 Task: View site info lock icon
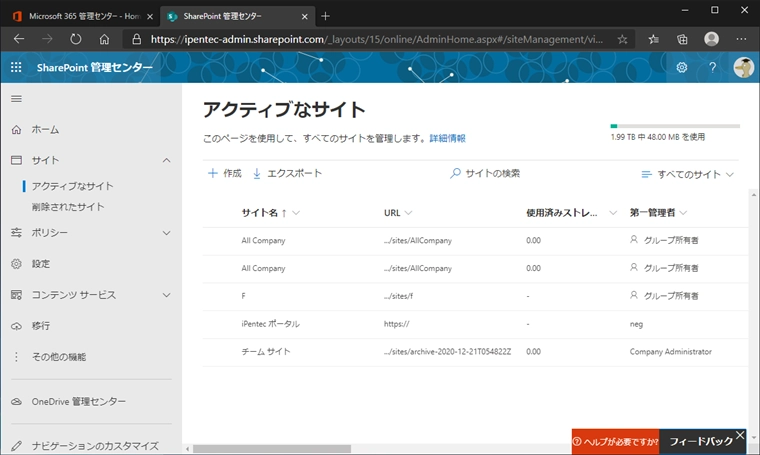137,39
